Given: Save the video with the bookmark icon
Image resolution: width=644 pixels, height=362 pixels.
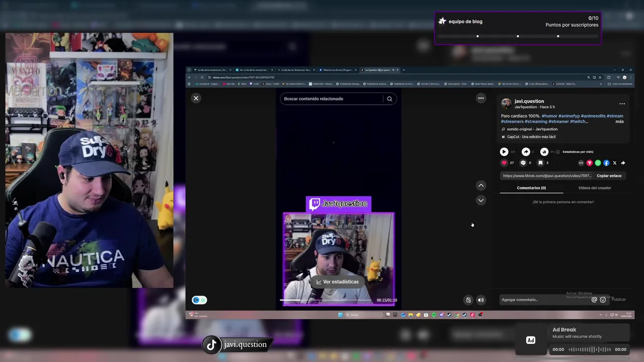Looking at the screenshot, I should click(540, 163).
